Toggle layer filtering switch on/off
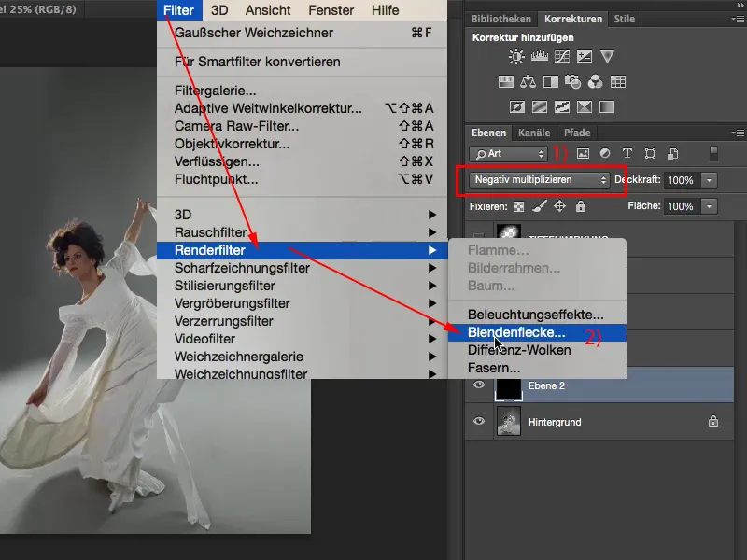The height and width of the screenshot is (560, 747). (x=713, y=154)
